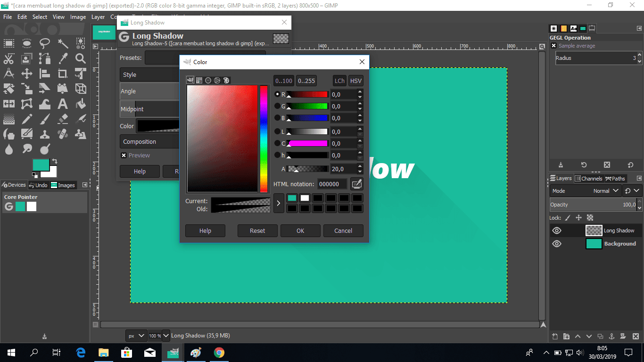
Task: Open the palette picker in the Color dialog
Action: tap(226, 80)
